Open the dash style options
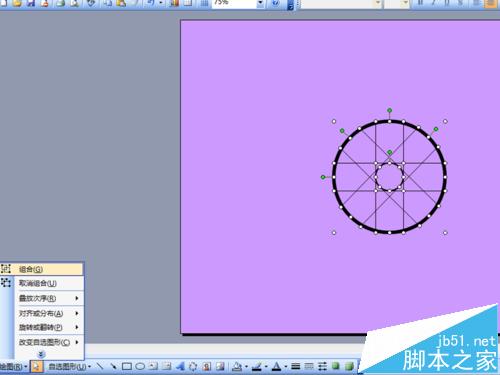The height and width of the screenshot is (375, 500). (x=309, y=367)
